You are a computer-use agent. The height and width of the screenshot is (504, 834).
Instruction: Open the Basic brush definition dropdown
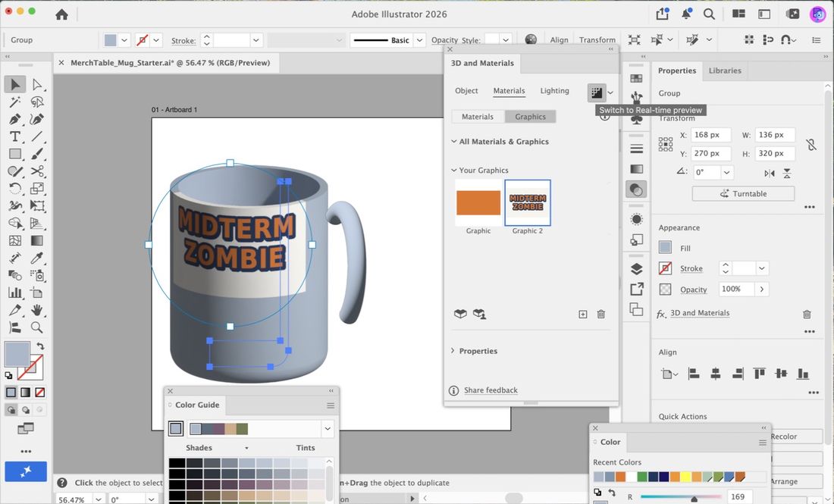click(420, 40)
